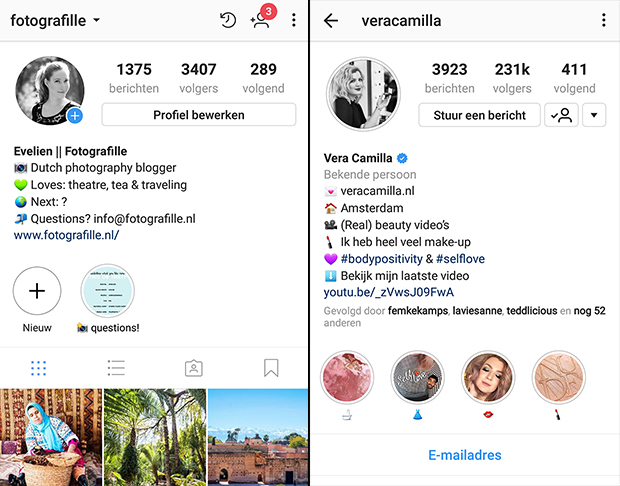Tap blue plus on fotografille profile picture
Image resolution: width=620 pixels, height=486 pixels.
point(75,116)
